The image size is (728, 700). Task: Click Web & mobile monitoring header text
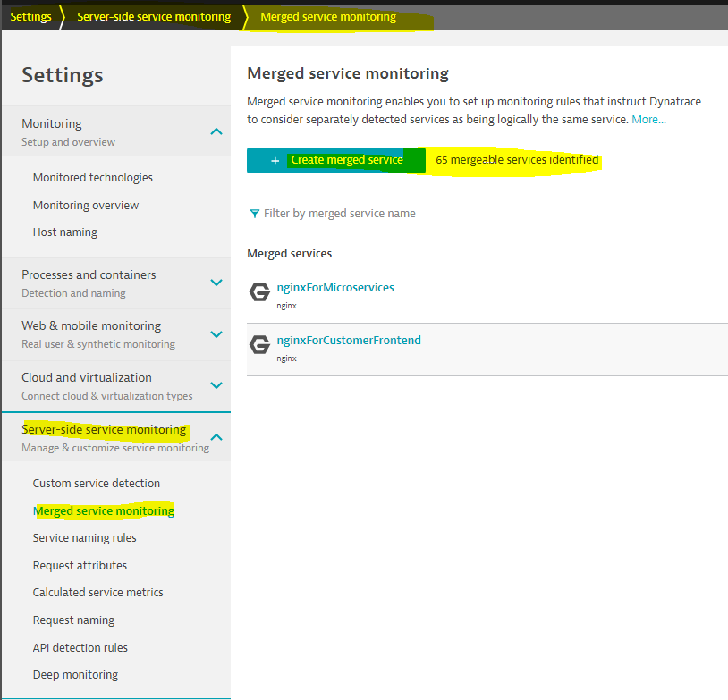(91, 325)
